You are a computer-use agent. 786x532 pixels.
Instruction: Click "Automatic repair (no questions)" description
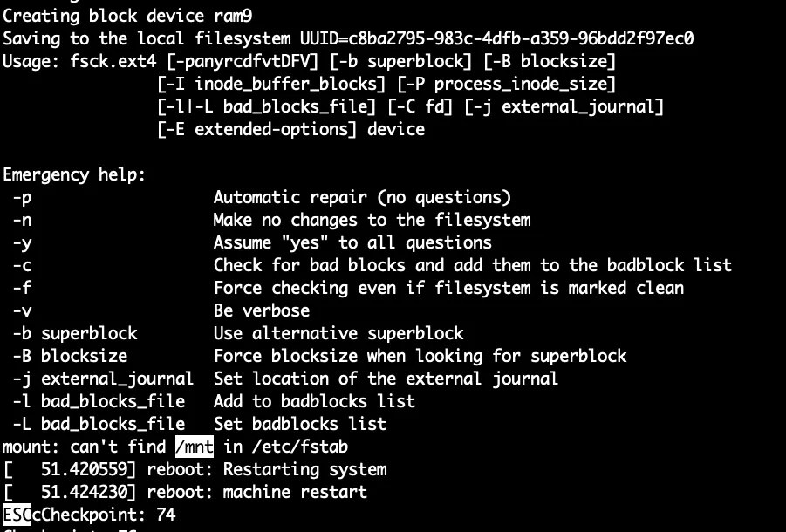[362, 197]
